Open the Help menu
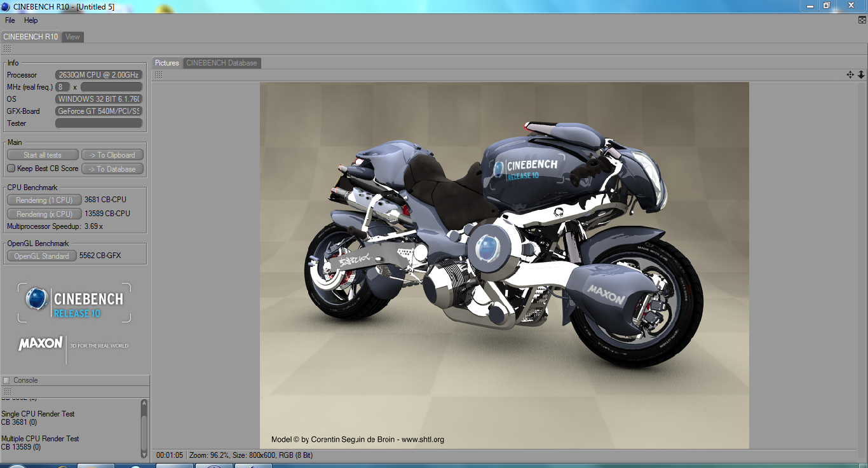Screen dimensions: 868x468 point(31,20)
